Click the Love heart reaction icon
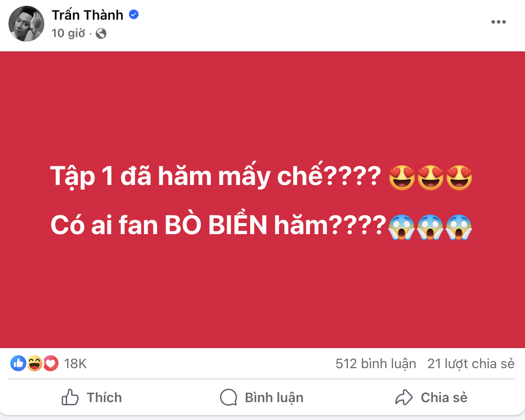Screen dimensions: 525x420 51,363
